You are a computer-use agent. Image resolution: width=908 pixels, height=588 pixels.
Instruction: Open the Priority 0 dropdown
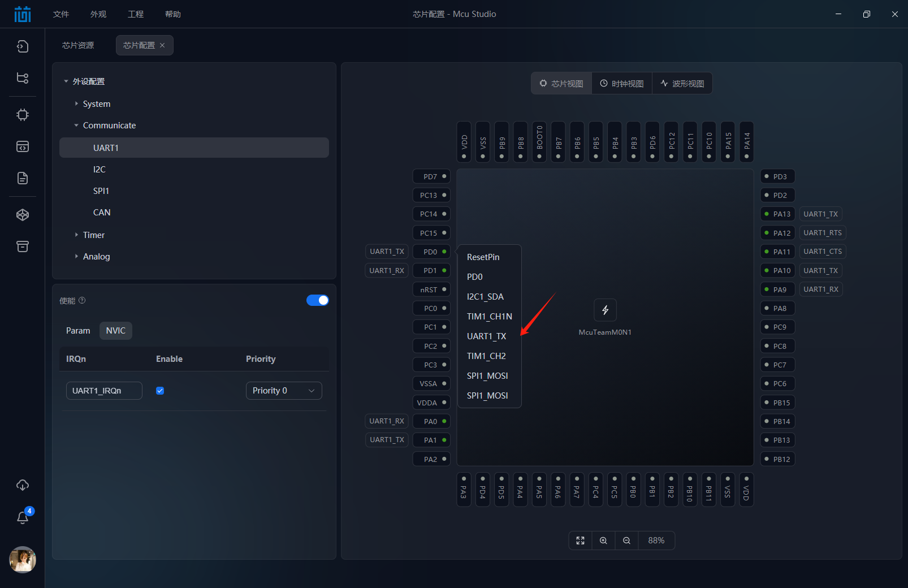click(284, 390)
